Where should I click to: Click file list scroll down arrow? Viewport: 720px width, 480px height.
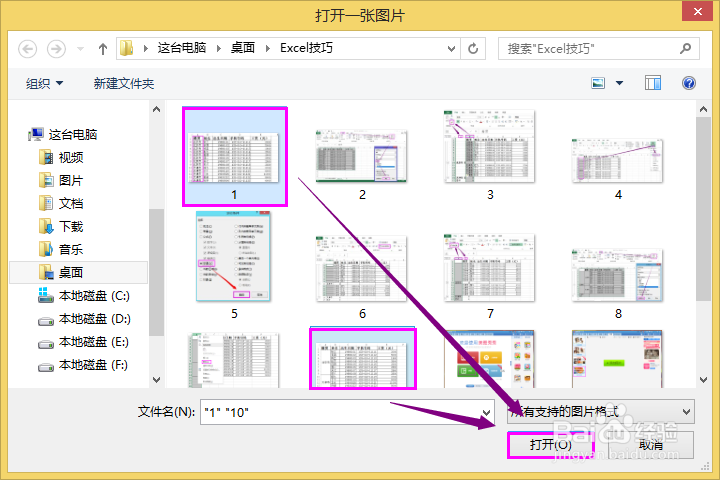tap(703, 379)
